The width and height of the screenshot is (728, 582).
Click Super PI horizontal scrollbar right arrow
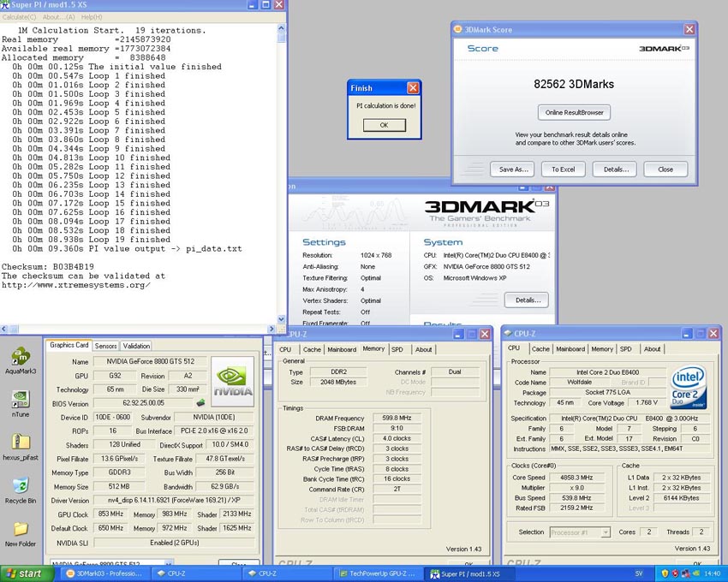(x=272, y=329)
